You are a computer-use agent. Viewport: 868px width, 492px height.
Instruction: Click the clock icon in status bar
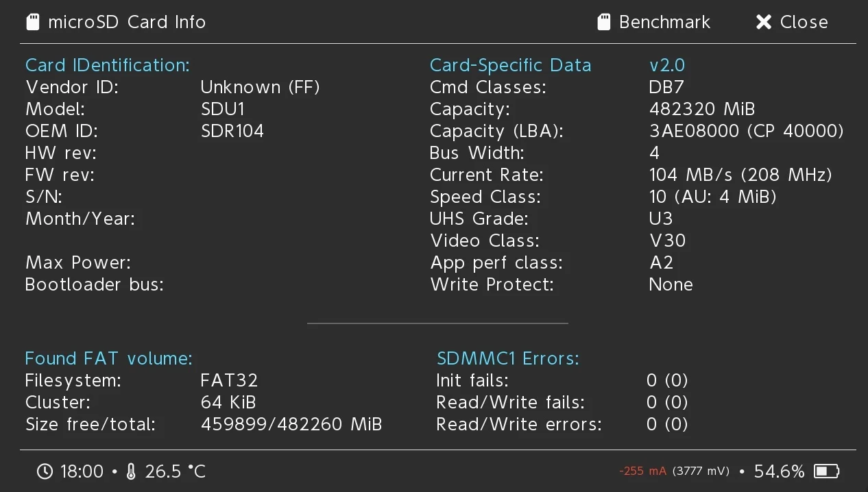tap(45, 471)
